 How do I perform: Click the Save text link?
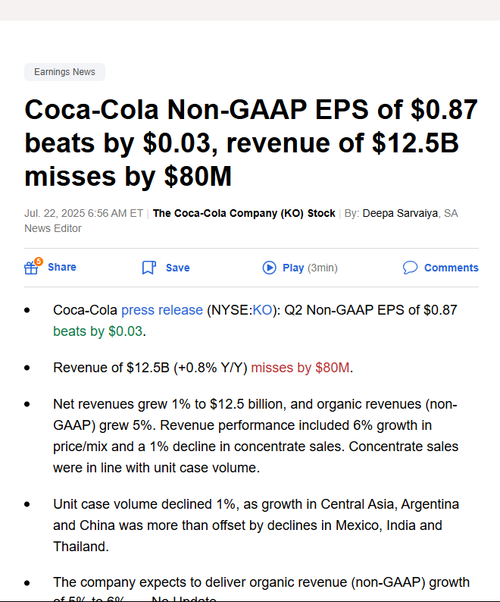click(x=178, y=268)
